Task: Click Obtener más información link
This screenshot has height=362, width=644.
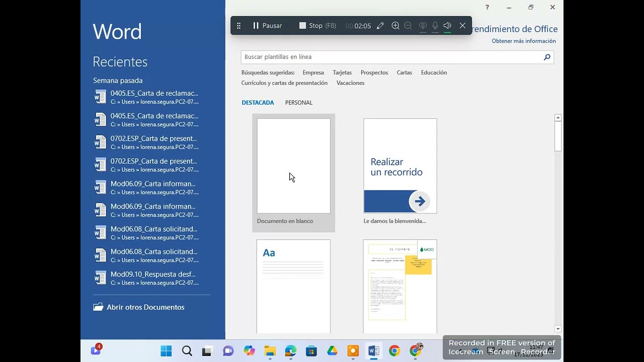Action: pyautogui.click(x=524, y=41)
